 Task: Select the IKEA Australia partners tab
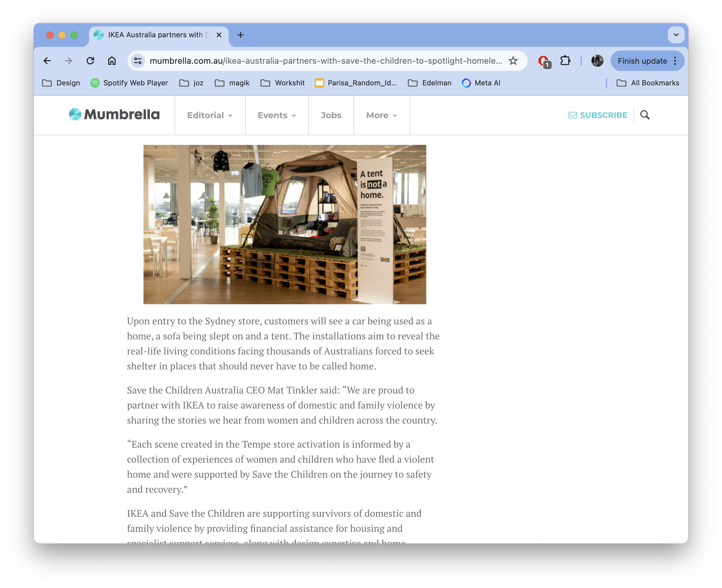pos(159,35)
